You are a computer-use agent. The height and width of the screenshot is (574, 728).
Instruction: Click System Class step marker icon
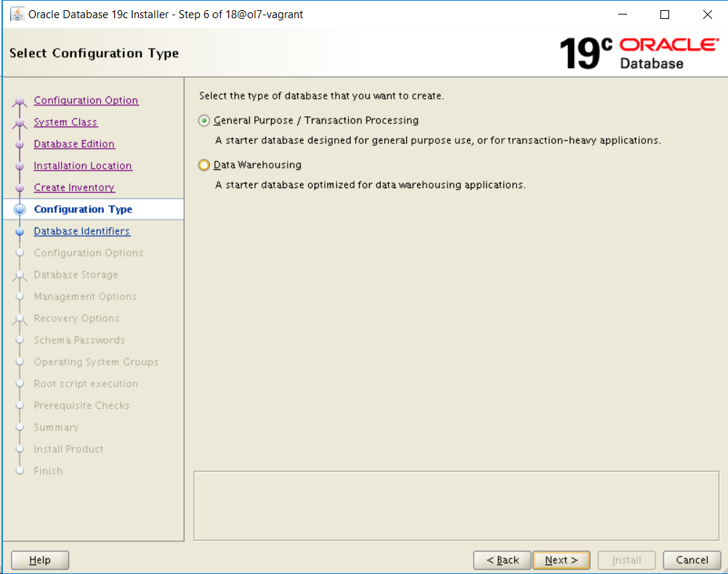pos(20,123)
